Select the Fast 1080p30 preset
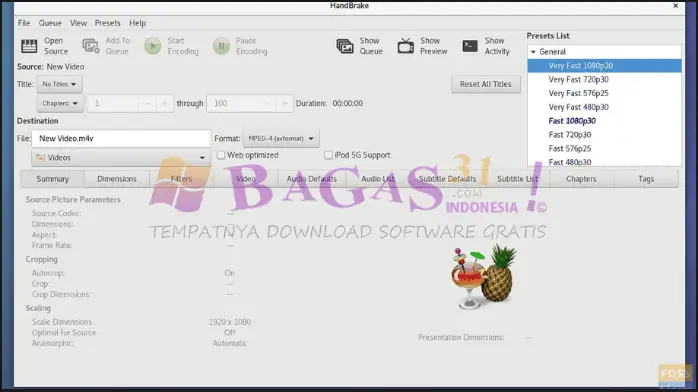698x392 pixels. 605,121
